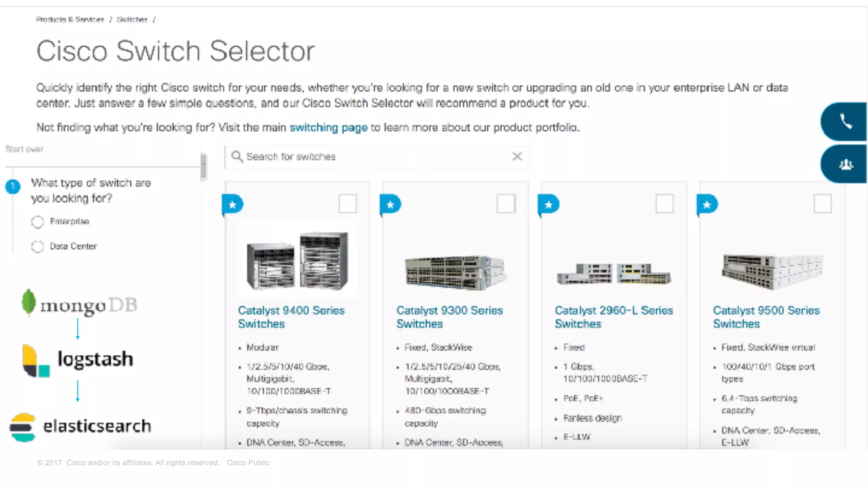Tick the Catalyst 9500 compare checkbox
Viewport: 868px width, 488px height.
(822, 204)
